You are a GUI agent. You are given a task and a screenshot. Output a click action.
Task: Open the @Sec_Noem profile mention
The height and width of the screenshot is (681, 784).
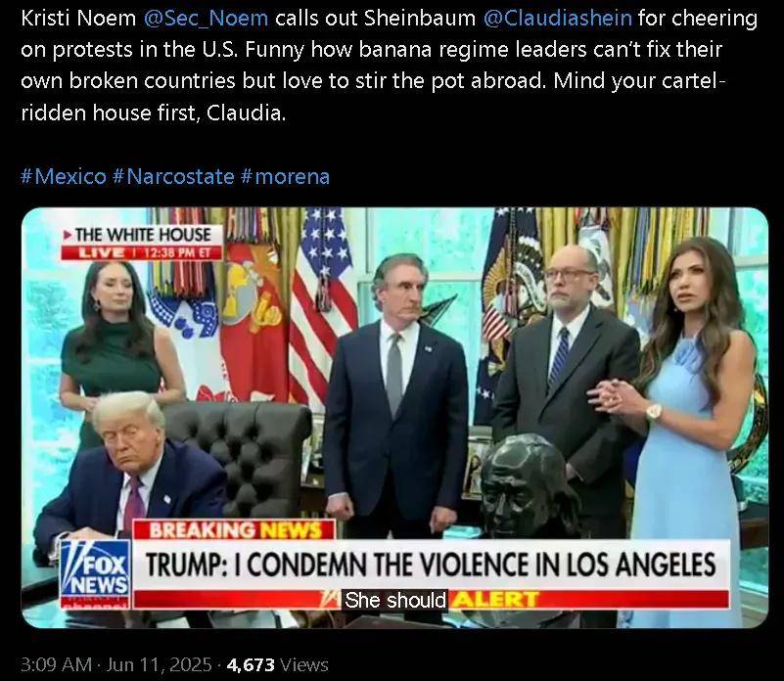pyautogui.click(x=206, y=19)
